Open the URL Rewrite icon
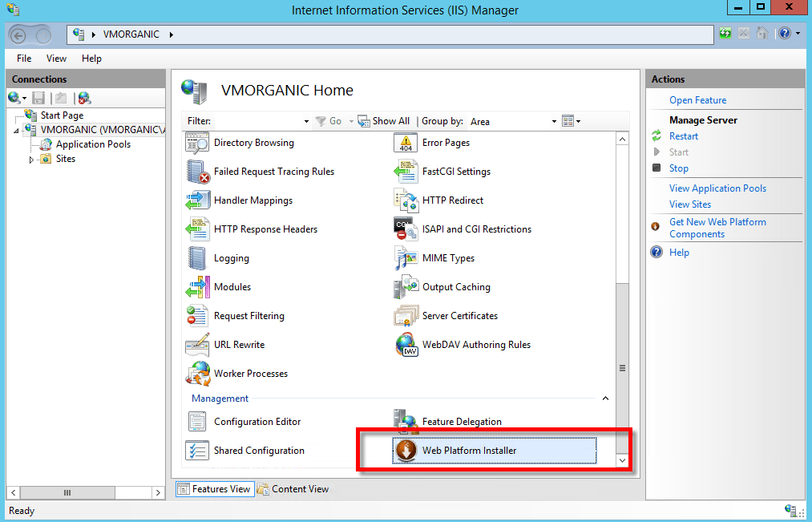This screenshot has height=522, width=812. click(197, 345)
